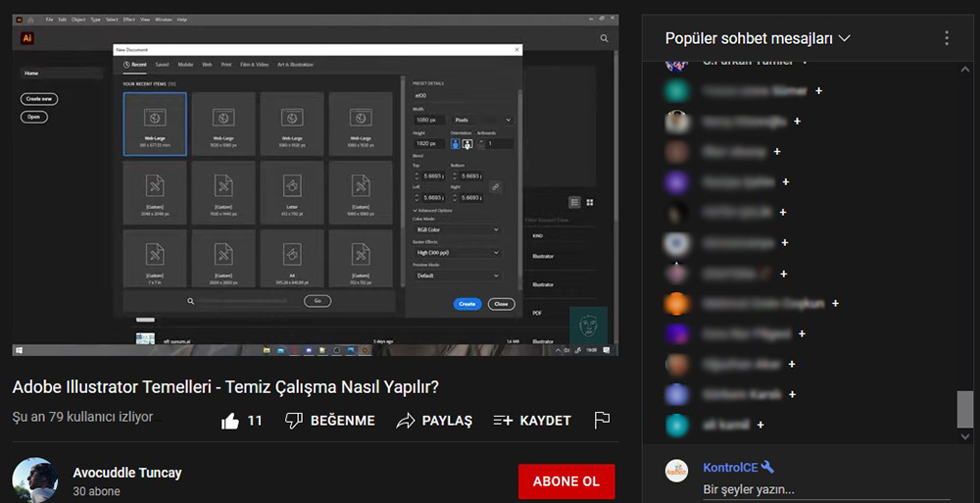
Task: Click the Ai logo in the video
Action: coord(26,38)
